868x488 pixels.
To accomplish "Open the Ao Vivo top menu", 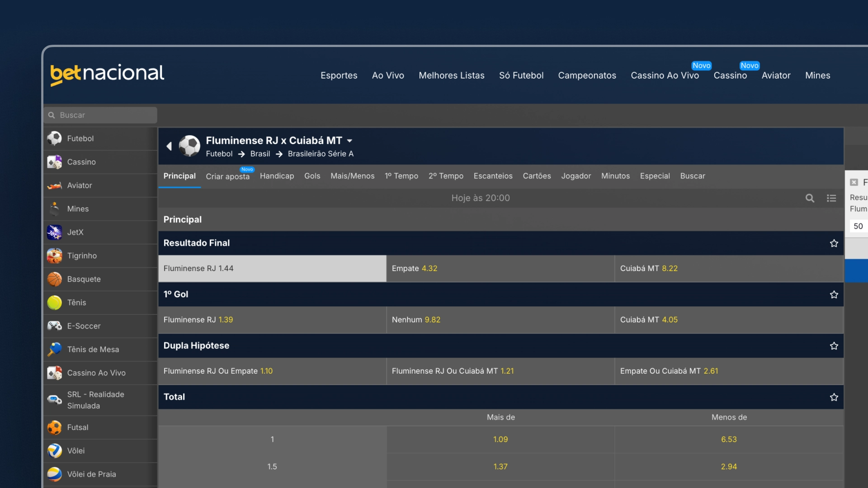I will 388,75.
